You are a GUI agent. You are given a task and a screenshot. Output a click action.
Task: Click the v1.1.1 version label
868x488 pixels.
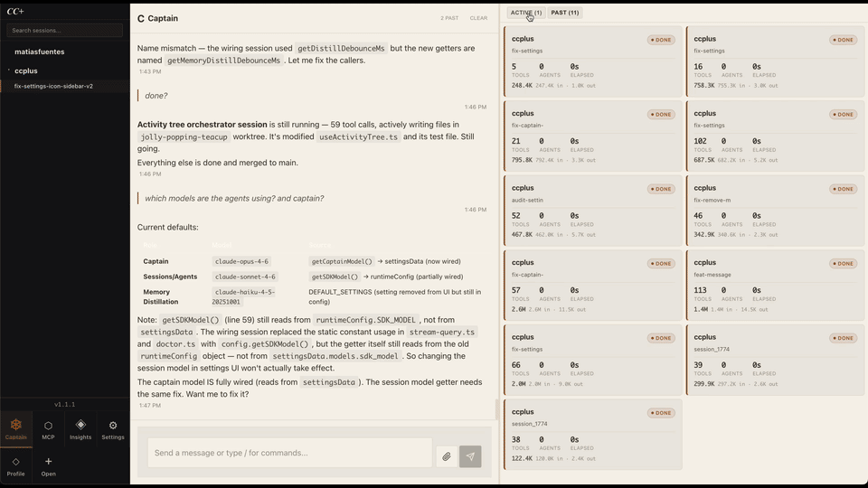pos(65,405)
